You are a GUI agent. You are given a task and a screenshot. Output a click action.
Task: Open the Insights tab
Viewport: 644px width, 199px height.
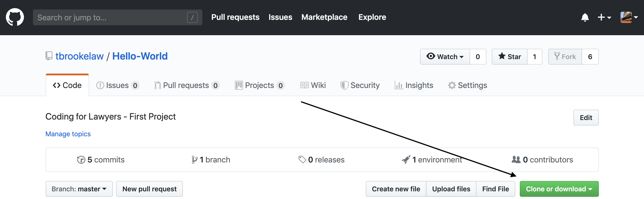click(x=414, y=85)
